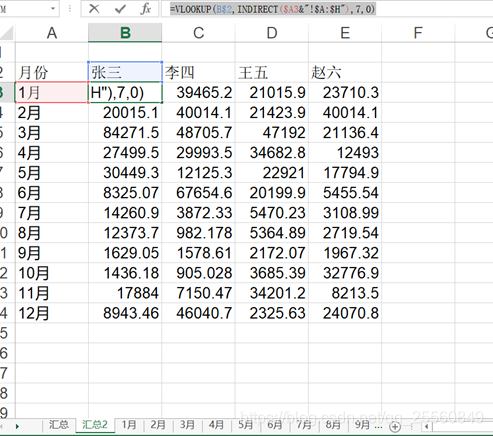This screenshot has width=493, height=436.
Task: Open the 4月 sheet tab
Action: [x=216, y=425]
